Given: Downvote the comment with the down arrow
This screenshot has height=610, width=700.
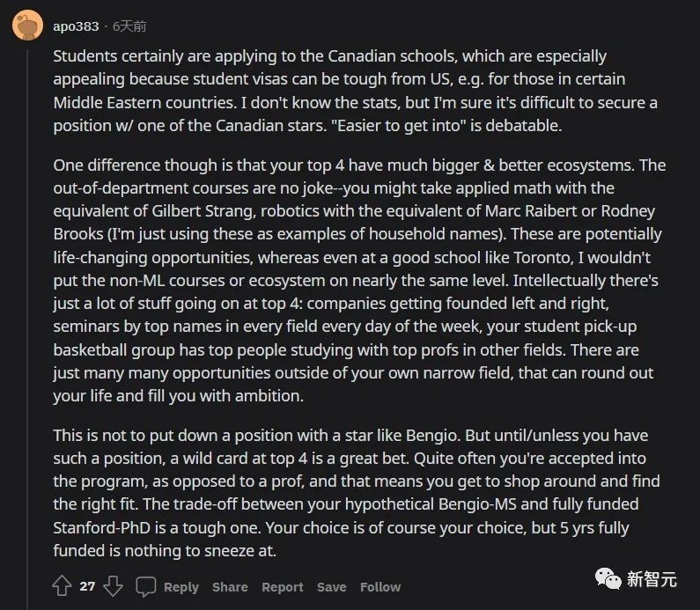Looking at the screenshot, I should pos(114,586).
